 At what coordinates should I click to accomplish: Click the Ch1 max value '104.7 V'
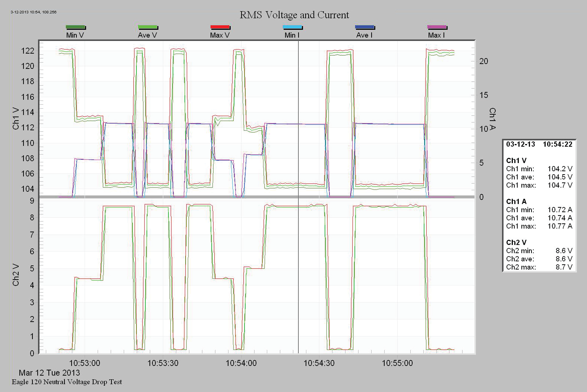[560, 185]
